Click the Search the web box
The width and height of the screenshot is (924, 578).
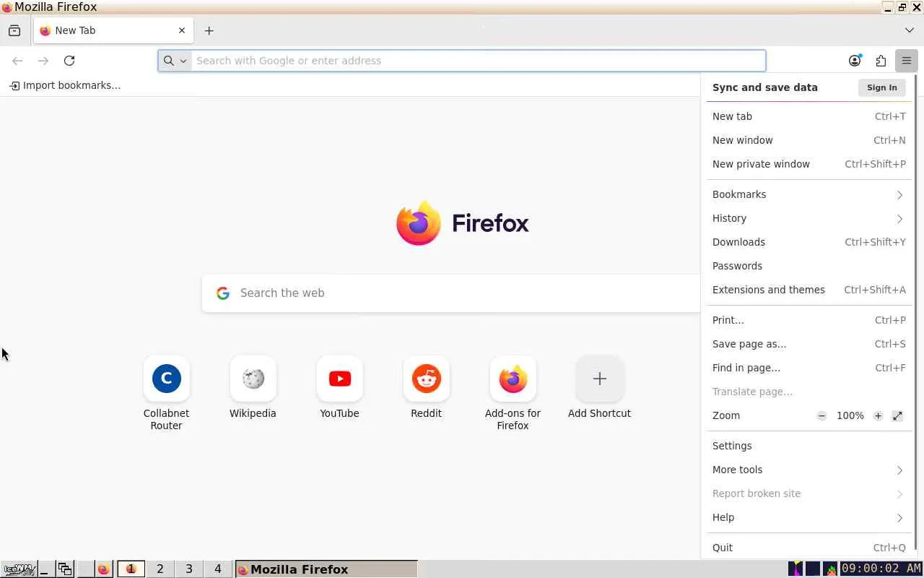(x=451, y=293)
